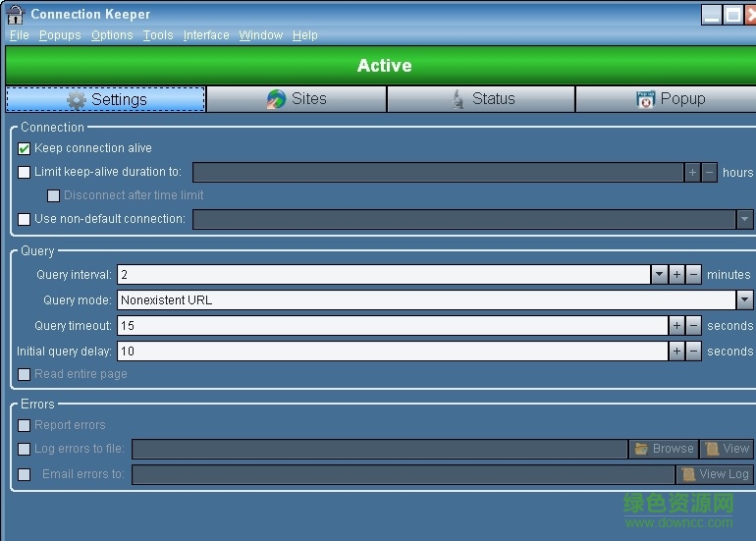
Task: Click the Query timeout input field
Action: [393, 325]
